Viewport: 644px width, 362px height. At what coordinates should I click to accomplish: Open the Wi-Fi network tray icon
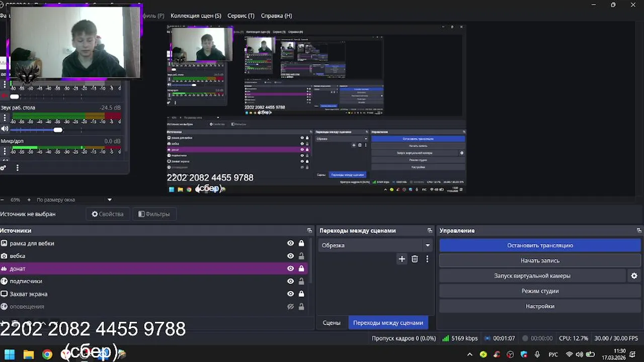point(570,354)
